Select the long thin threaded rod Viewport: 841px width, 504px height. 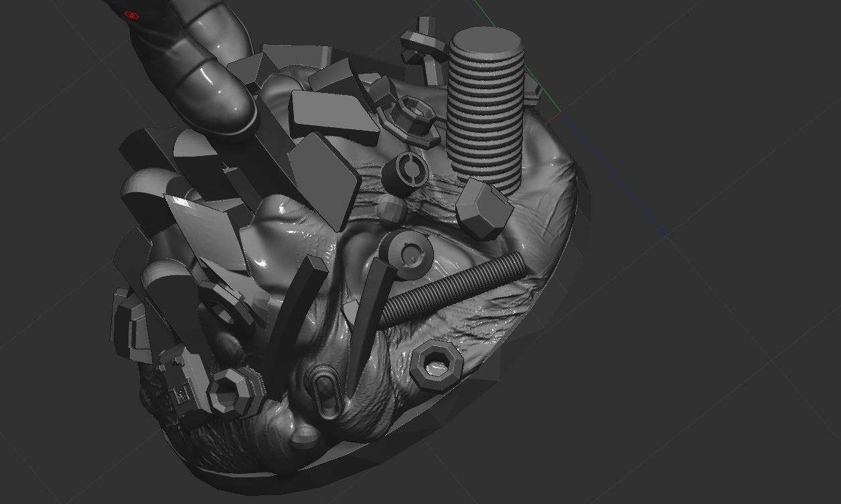(452, 289)
